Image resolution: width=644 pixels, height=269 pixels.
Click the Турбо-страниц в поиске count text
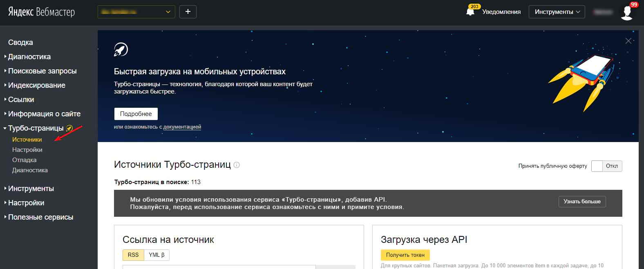coord(157,182)
